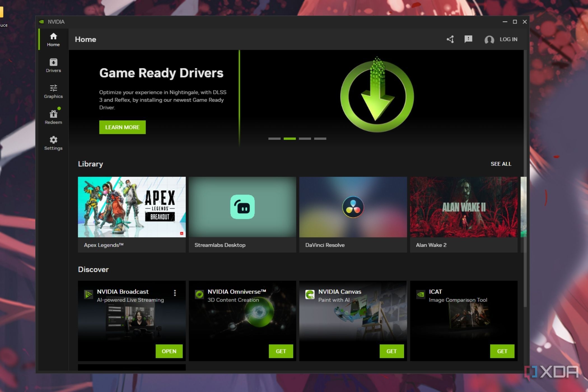The height and width of the screenshot is (392, 588).
Task: Click SEE ALL in the Library section
Action: (x=501, y=164)
